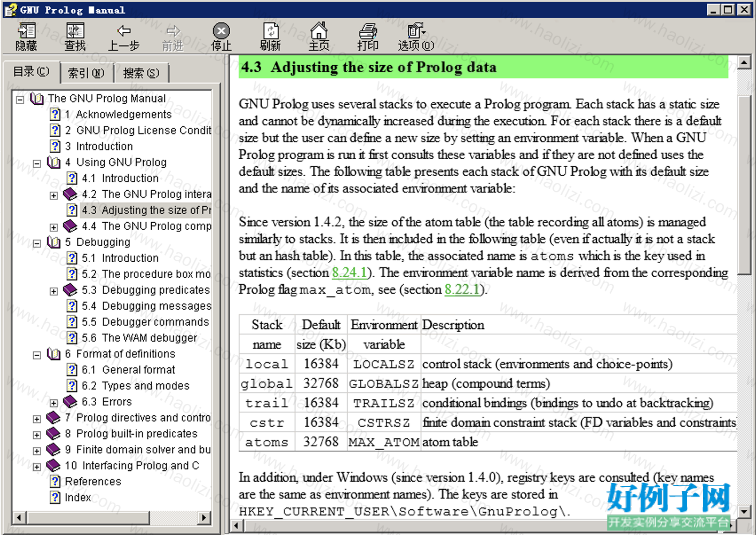Click the page icon beside References
The height and width of the screenshot is (535, 756).
coord(55,481)
